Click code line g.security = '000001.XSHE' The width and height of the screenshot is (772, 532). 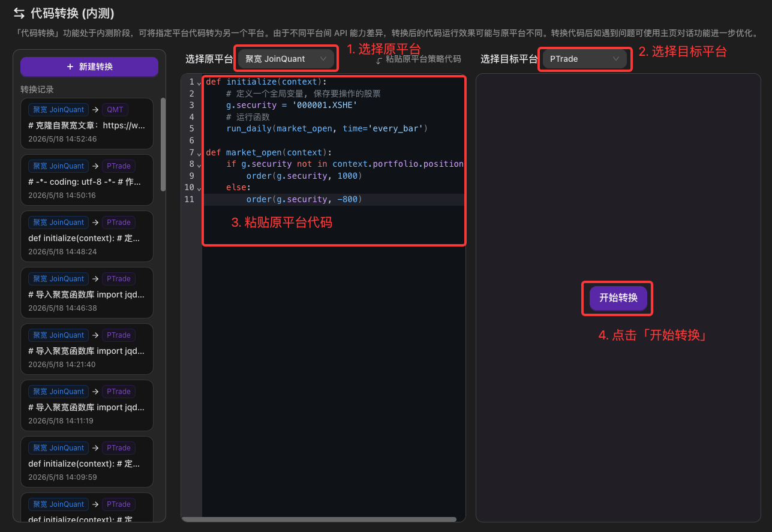pyautogui.click(x=292, y=105)
